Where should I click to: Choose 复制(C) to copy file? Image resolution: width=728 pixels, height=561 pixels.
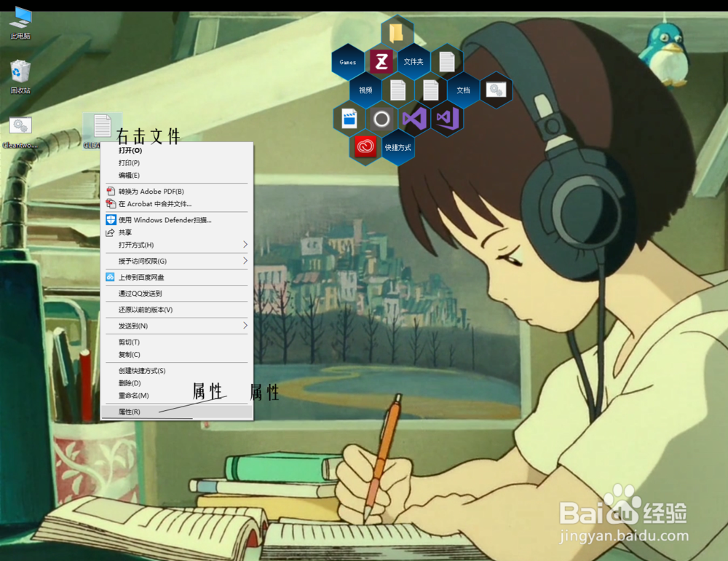[x=177, y=355]
